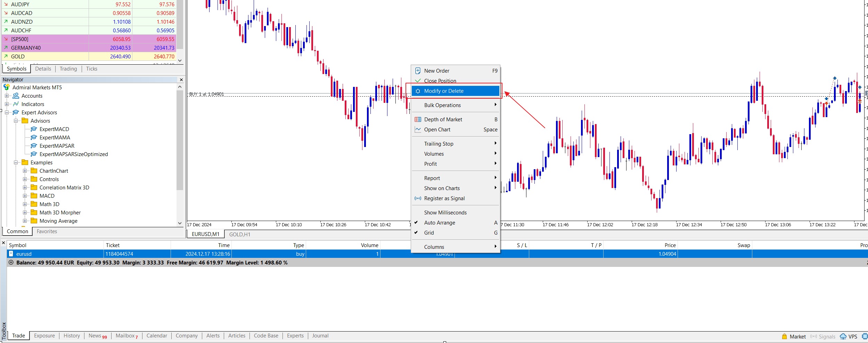Click the ExpertMAMA advisor icon
The width and height of the screenshot is (868, 343).
point(34,138)
